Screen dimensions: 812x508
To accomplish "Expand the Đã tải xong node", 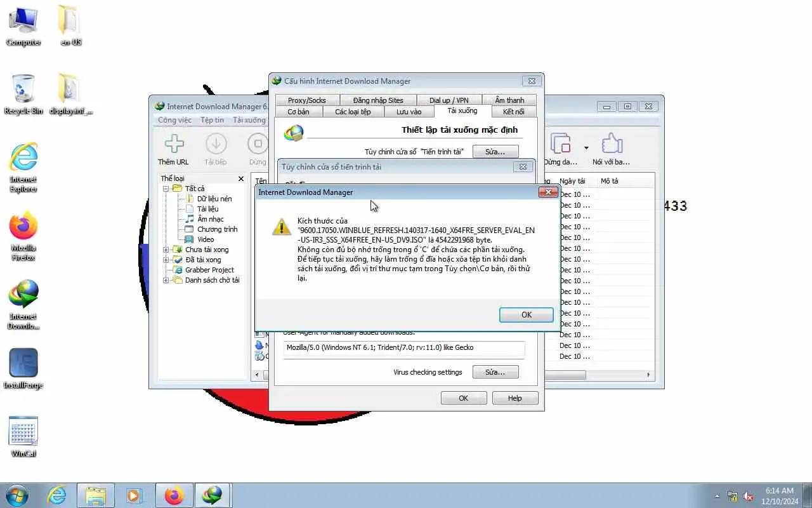I will coord(166,260).
